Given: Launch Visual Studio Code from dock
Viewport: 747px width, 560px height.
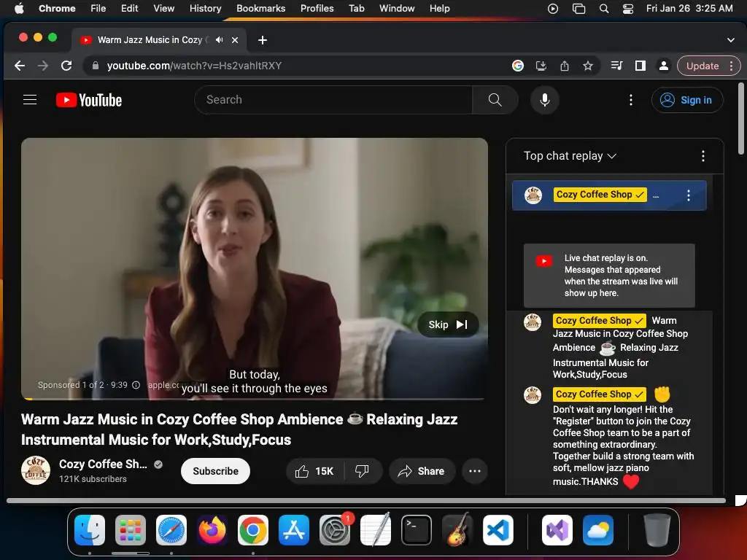Looking at the screenshot, I should tap(498, 530).
